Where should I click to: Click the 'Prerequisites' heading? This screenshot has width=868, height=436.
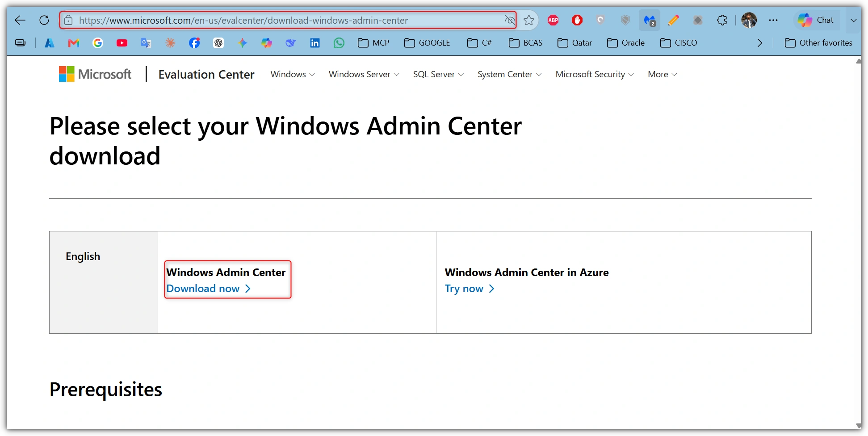coord(106,390)
